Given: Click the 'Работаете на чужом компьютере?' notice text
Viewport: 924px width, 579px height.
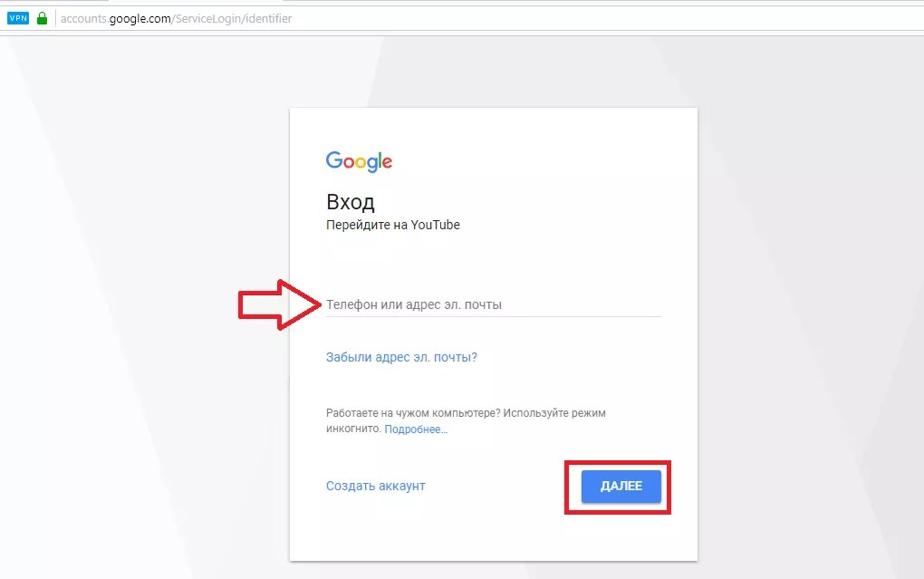Looking at the screenshot, I should click(x=412, y=412).
